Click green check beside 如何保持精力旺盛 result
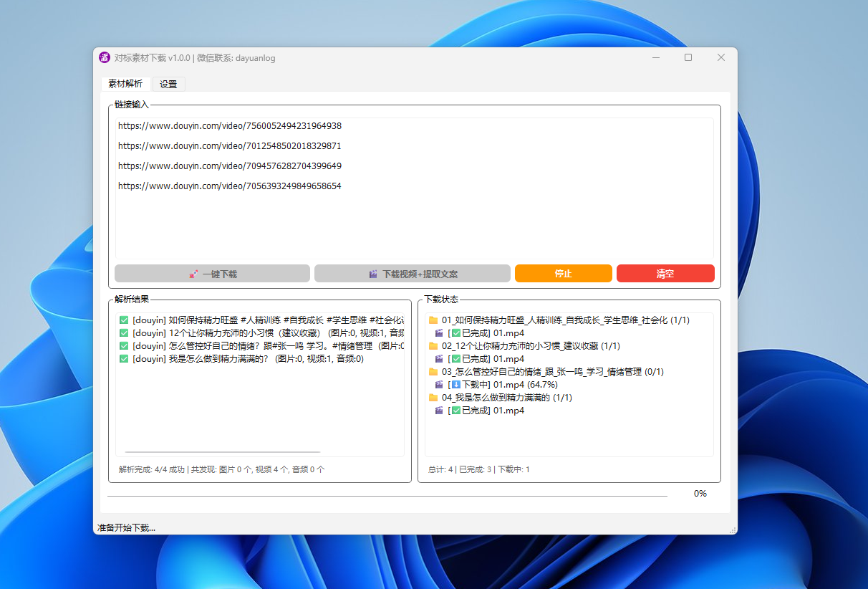 [x=124, y=320]
